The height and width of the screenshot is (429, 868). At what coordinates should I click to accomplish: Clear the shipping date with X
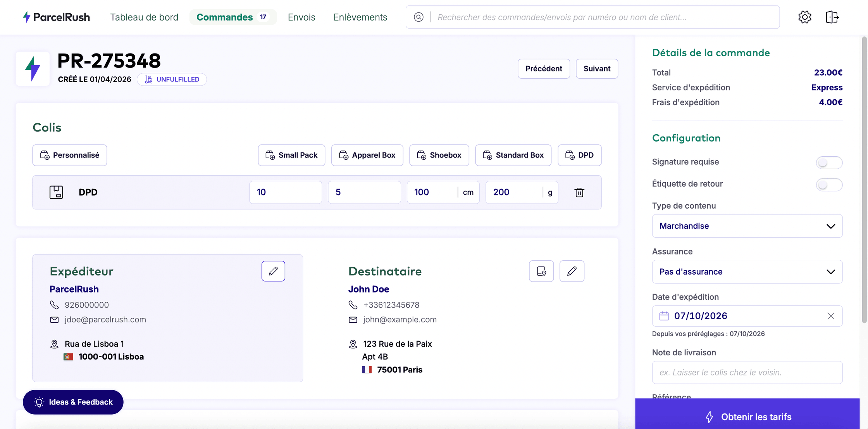click(x=831, y=316)
